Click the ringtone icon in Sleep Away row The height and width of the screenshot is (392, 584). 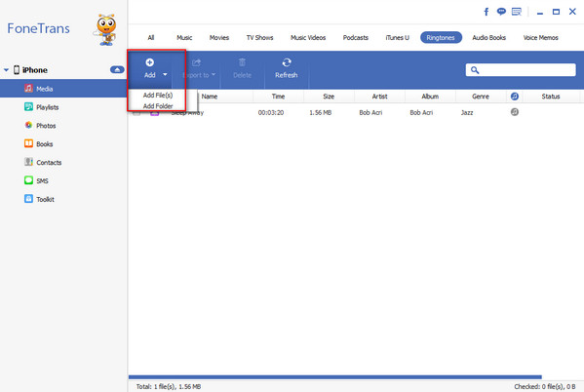pos(515,112)
